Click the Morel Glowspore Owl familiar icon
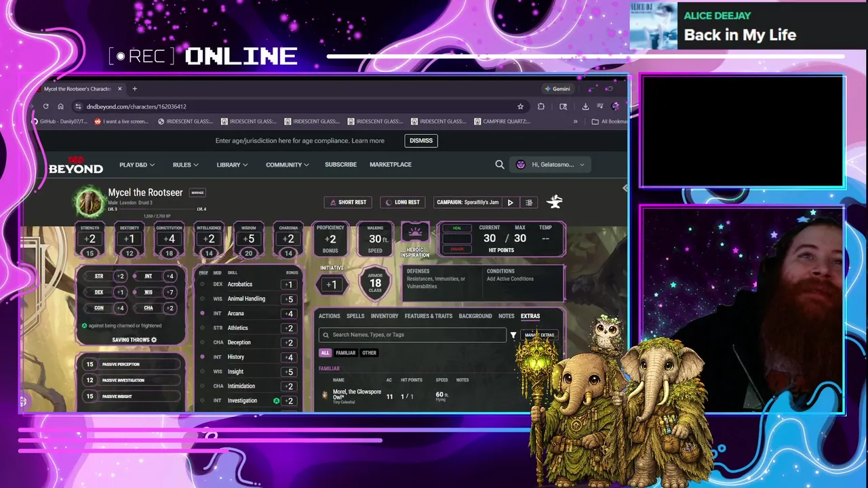 click(325, 394)
